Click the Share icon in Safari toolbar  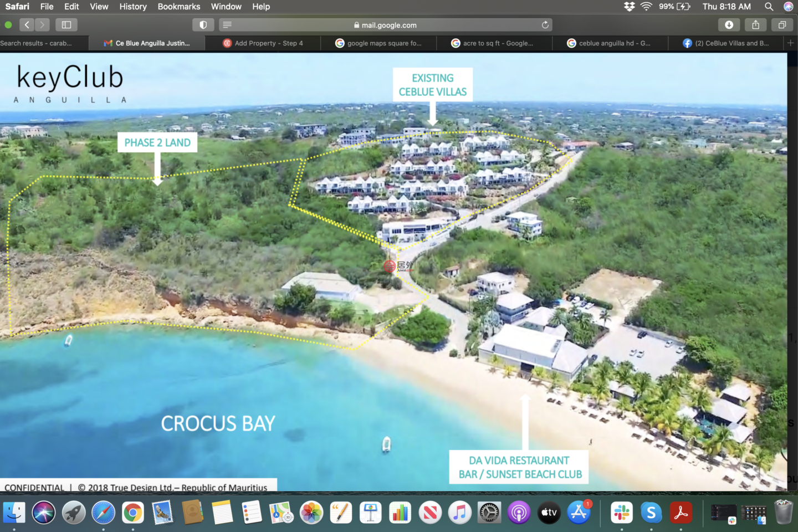(x=755, y=25)
